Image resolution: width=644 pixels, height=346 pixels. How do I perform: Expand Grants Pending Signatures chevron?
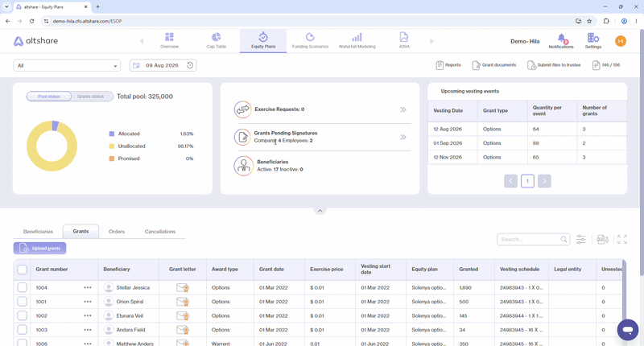pos(403,137)
